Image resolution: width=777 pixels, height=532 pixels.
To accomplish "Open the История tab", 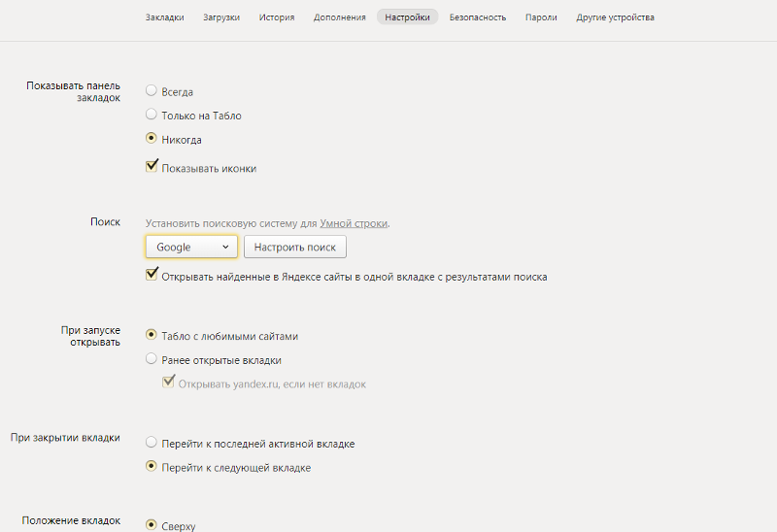I will pos(277,17).
